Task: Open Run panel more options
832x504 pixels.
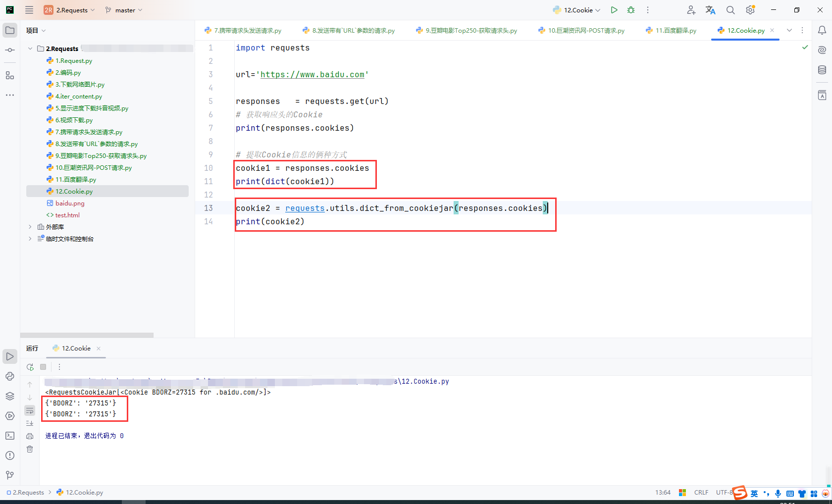Action: tap(59, 367)
